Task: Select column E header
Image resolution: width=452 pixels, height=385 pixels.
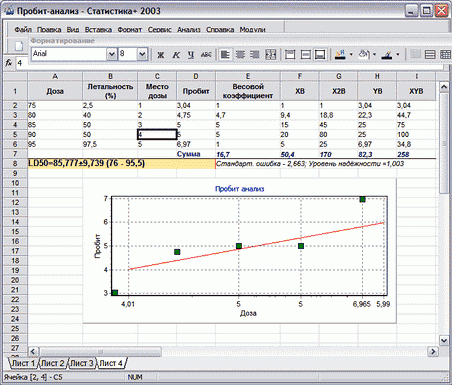Action: click(x=248, y=76)
